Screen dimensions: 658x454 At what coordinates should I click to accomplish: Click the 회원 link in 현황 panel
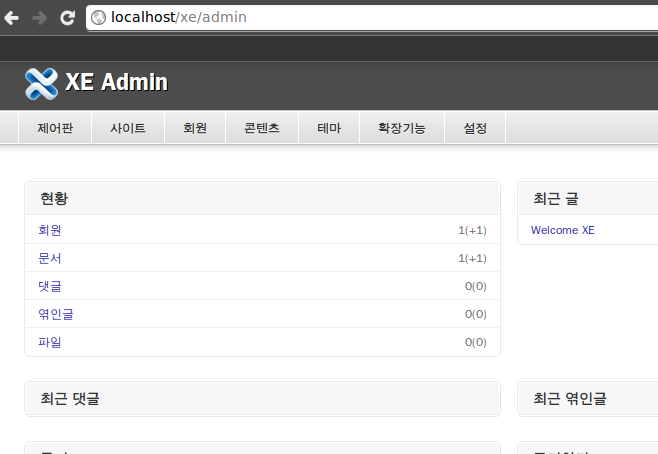50,230
